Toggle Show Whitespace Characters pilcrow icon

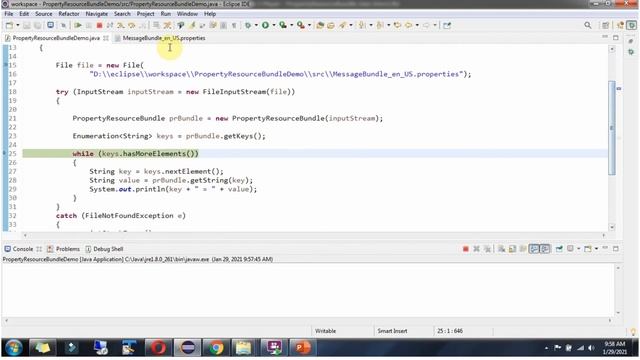234,25
